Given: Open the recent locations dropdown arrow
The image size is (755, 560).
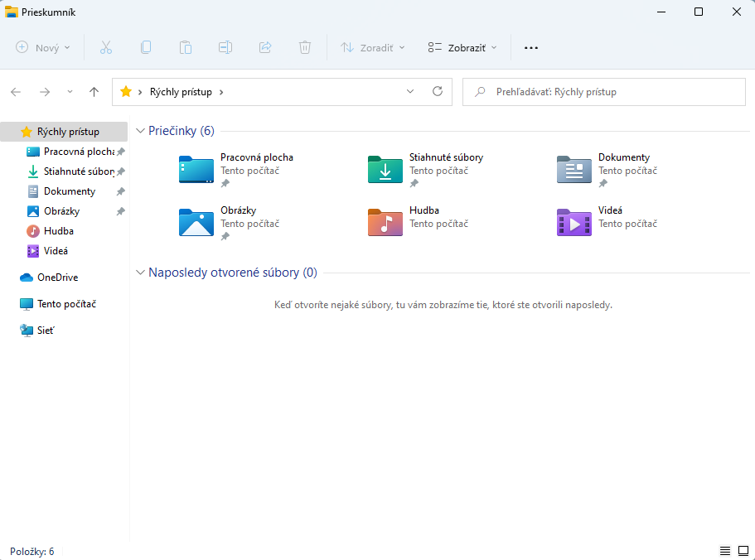Looking at the screenshot, I should click(70, 92).
